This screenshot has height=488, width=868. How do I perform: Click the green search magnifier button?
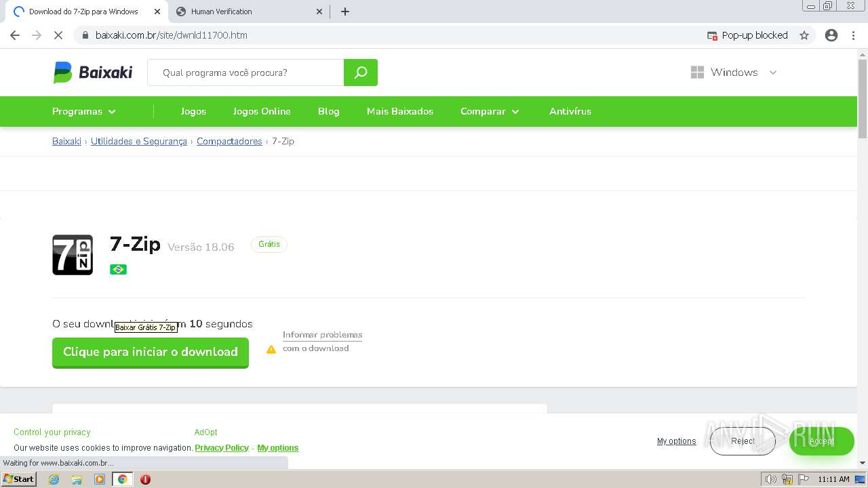(x=361, y=73)
